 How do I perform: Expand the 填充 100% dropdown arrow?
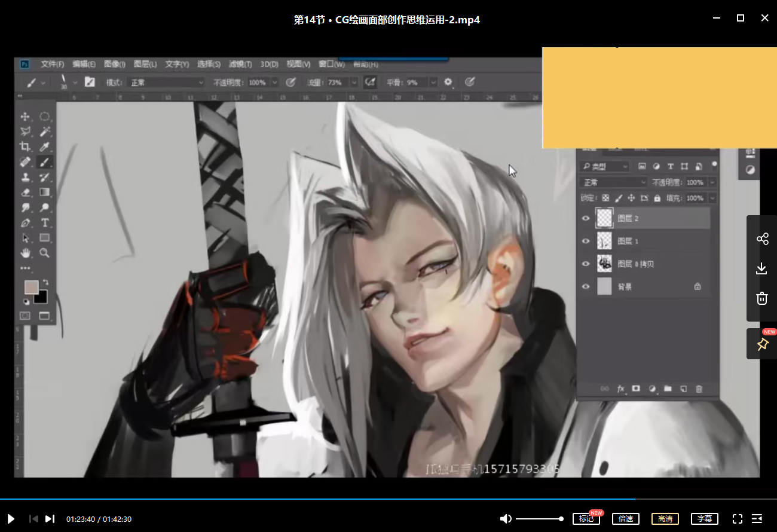(712, 198)
